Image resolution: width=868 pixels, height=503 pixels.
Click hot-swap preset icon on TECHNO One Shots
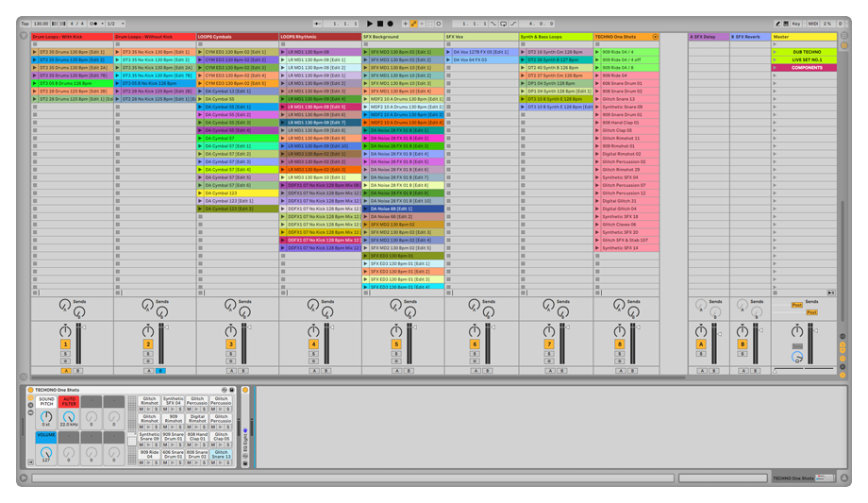pyautogui.click(x=225, y=390)
